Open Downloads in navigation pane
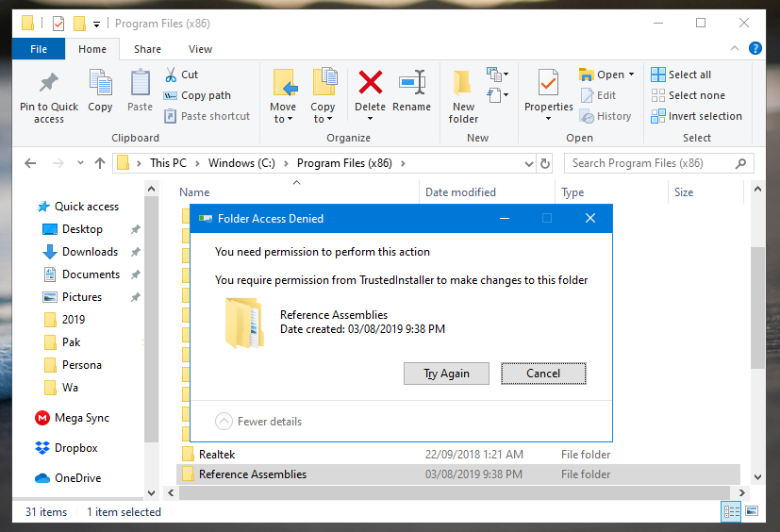 coord(80,252)
